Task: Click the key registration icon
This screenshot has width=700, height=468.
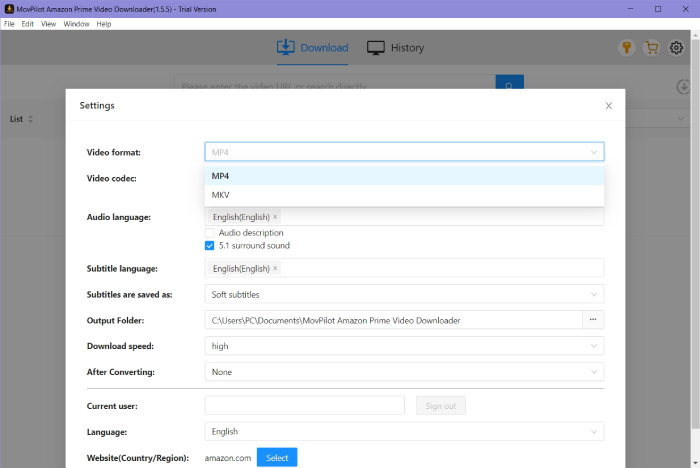Action: [627, 48]
